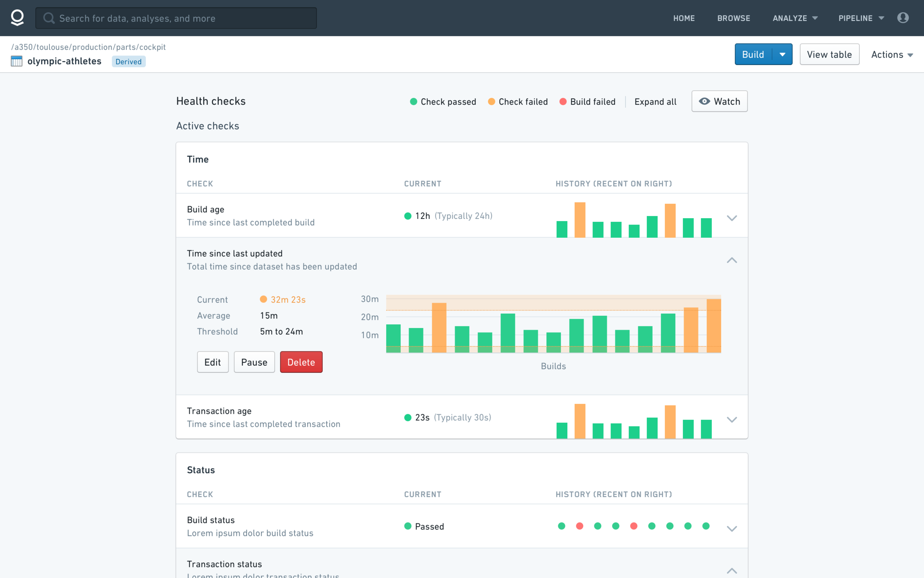The width and height of the screenshot is (924, 578).
Task: Click the olympic-athletes dataset name
Action: (64, 61)
